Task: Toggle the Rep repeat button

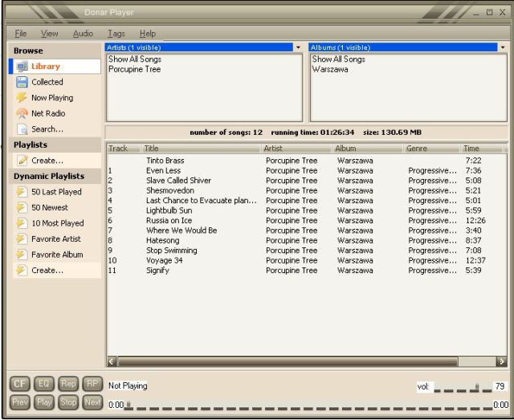Action: (68, 384)
